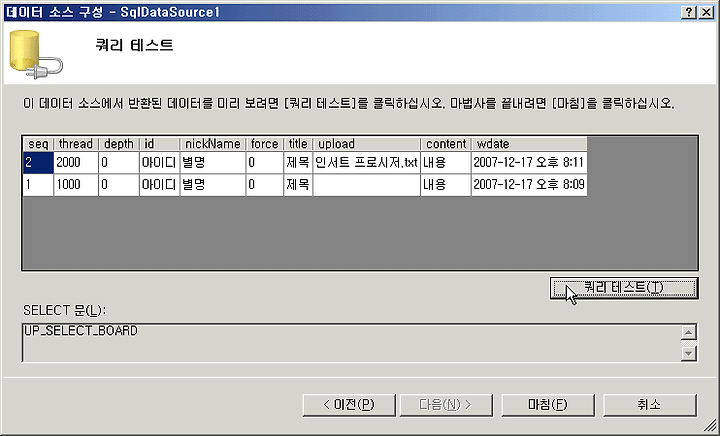720x436 pixels.
Task: Click the SELECT 문(L): label
Action: [x=64, y=311]
